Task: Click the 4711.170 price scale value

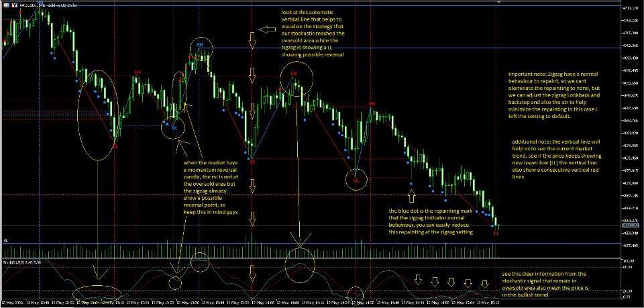Action: [631, 8]
